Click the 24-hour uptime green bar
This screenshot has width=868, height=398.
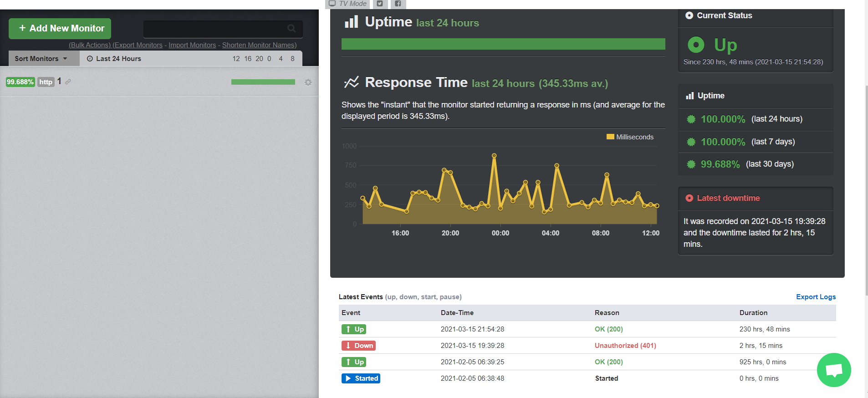point(503,44)
